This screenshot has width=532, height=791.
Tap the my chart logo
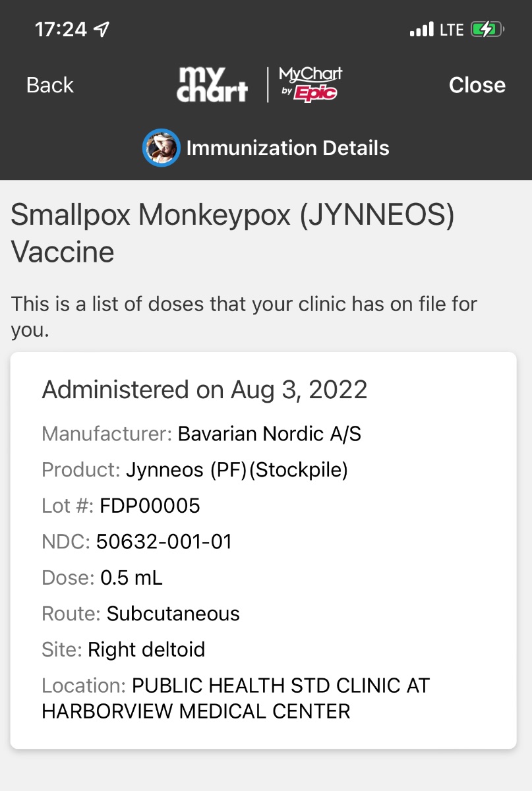coord(212,84)
